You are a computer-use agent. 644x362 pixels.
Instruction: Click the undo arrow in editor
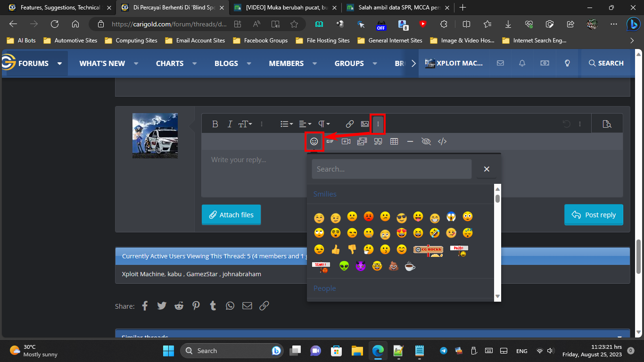click(567, 124)
